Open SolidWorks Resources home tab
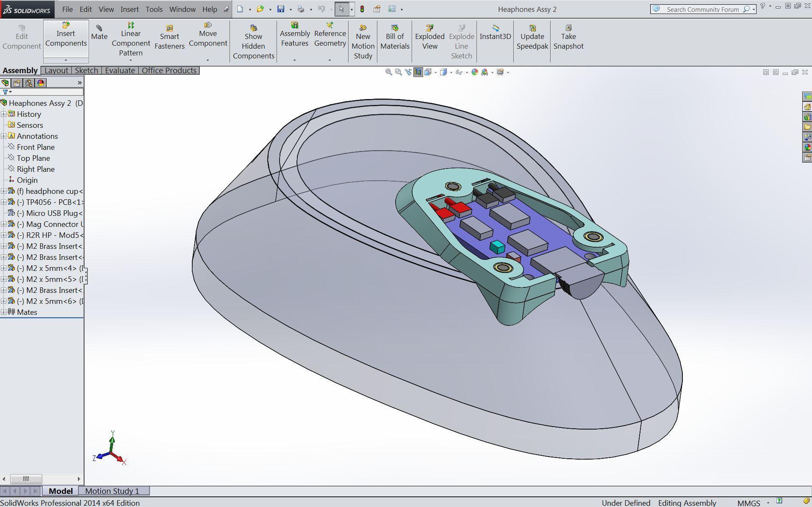Viewport: 812px width, 507px height. [807, 107]
